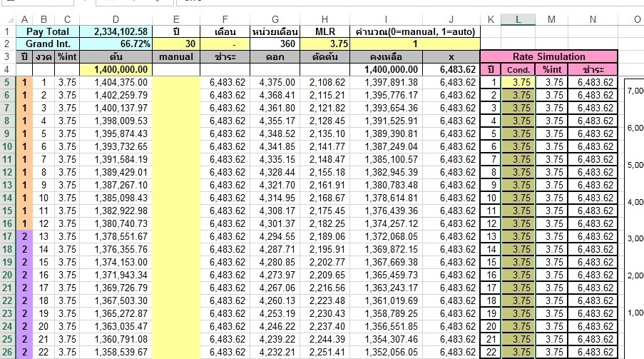Select the year 2 cell in row 17

point(24,236)
